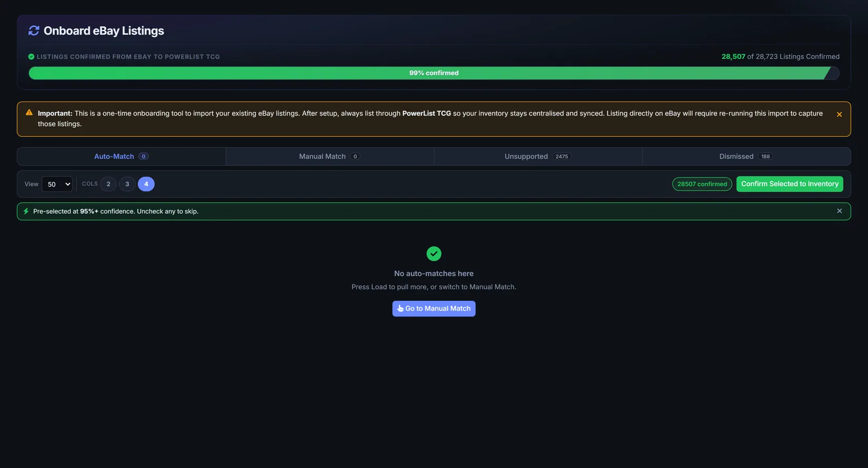Click the 28,507 of 28,723 Listings Confirmed text

point(781,57)
